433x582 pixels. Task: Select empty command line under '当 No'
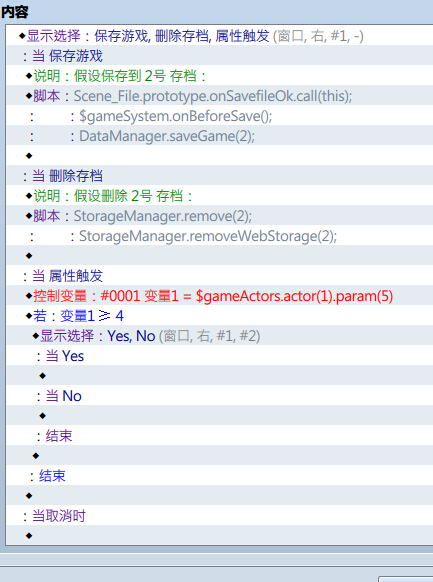tap(220, 416)
